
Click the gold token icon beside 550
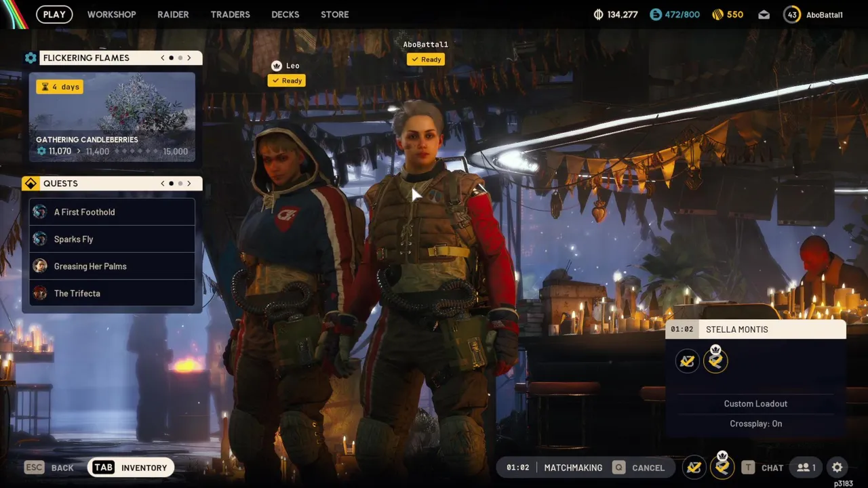pyautogui.click(x=717, y=14)
